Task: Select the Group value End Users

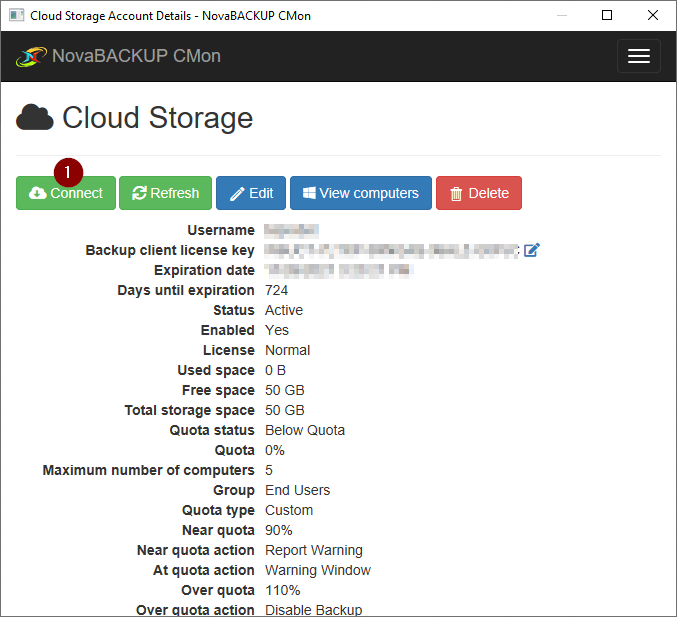Action: 297,490
